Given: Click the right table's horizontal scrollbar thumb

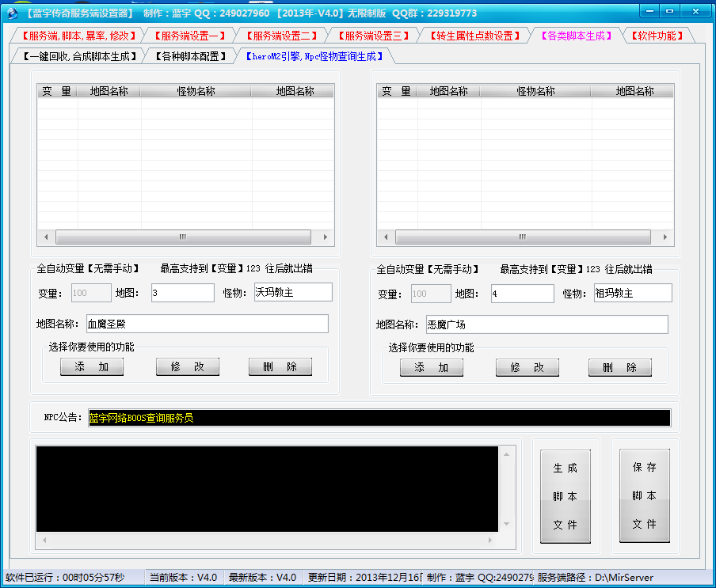Looking at the screenshot, I should [x=523, y=237].
